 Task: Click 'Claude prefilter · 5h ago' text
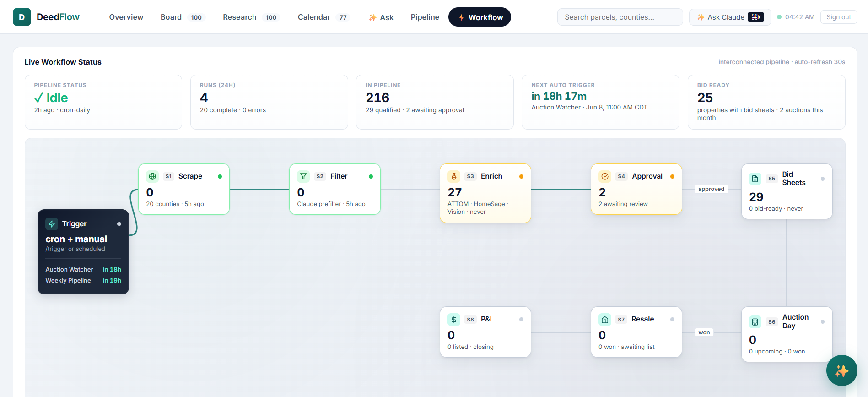click(331, 204)
